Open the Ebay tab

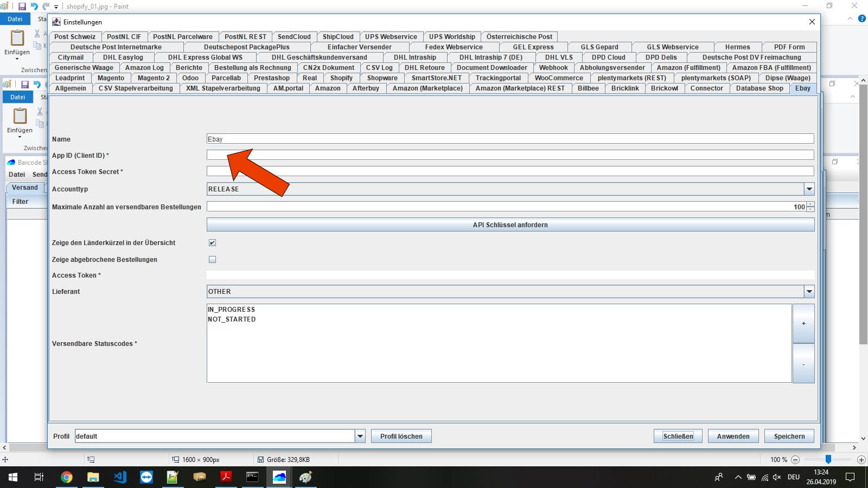click(x=802, y=88)
